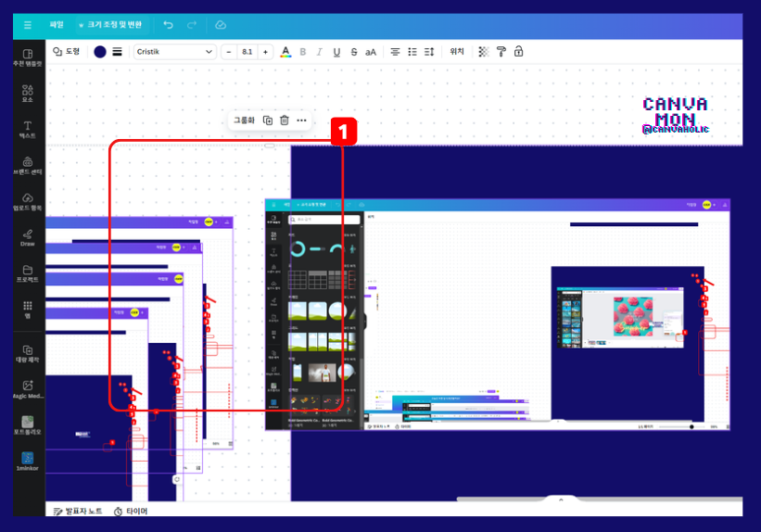761x532 pixels.
Task: Open the 크기 조정 및 변환 menu
Action: (x=110, y=25)
